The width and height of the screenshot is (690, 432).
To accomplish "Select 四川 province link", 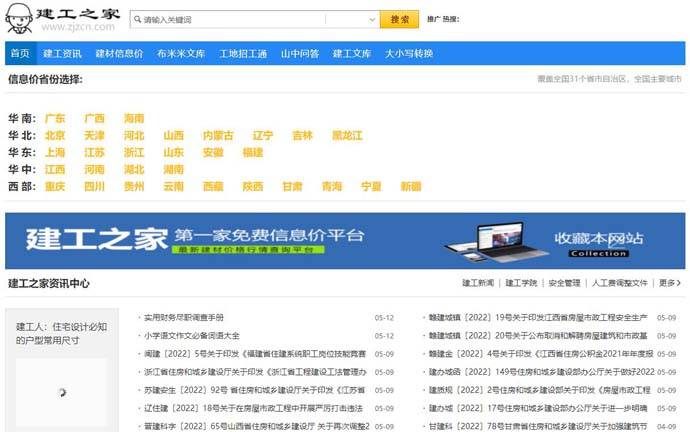I will point(94,187).
